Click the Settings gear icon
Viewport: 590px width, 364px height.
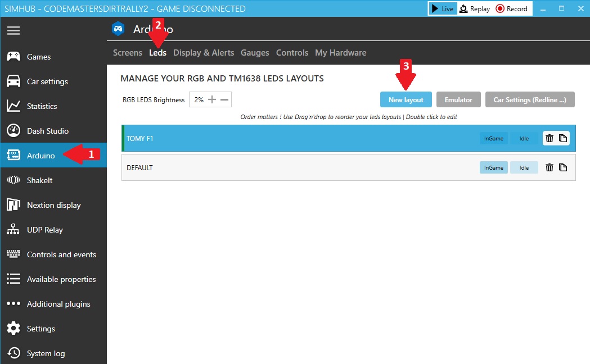point(13,328)
